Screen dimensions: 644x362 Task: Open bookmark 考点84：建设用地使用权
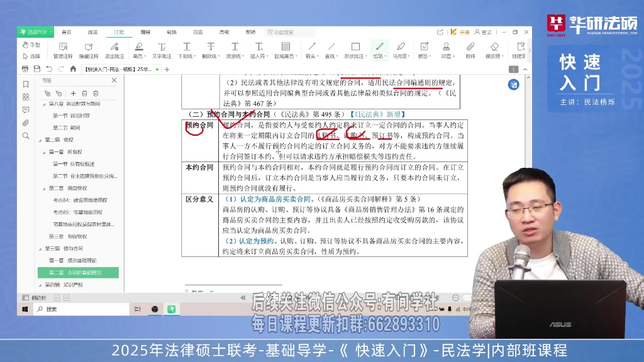click(80, 200)
